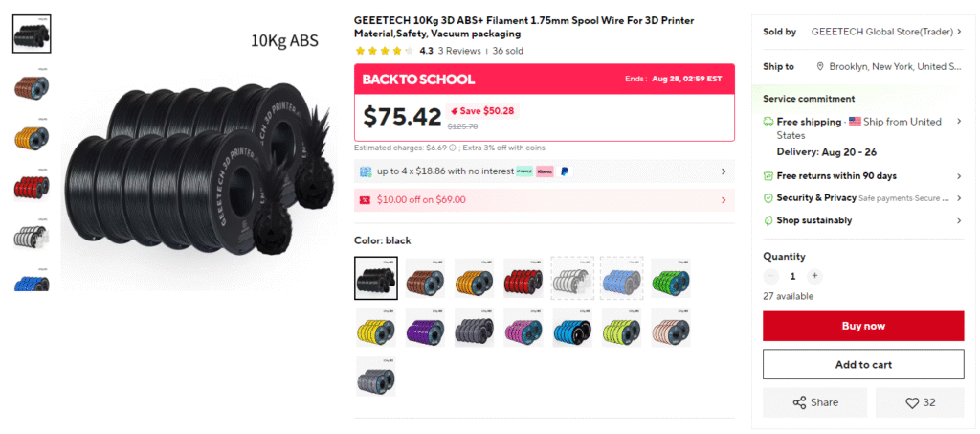Click the location pin next to Brooklyn
Image resolution: width=980 pixels, height=434 pixels.
pyautogui.click(x=820, y=66)
